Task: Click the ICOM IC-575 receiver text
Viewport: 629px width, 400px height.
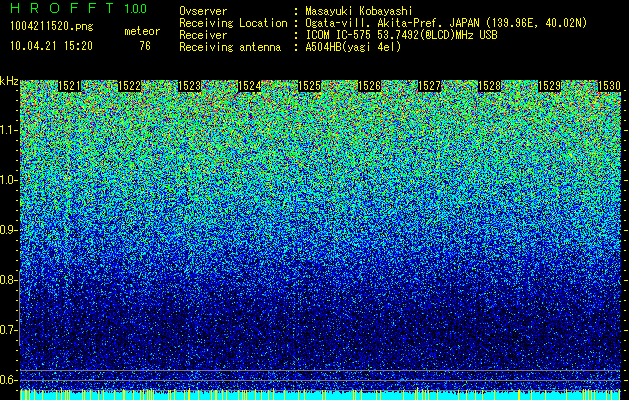Action: coord(401,35)
